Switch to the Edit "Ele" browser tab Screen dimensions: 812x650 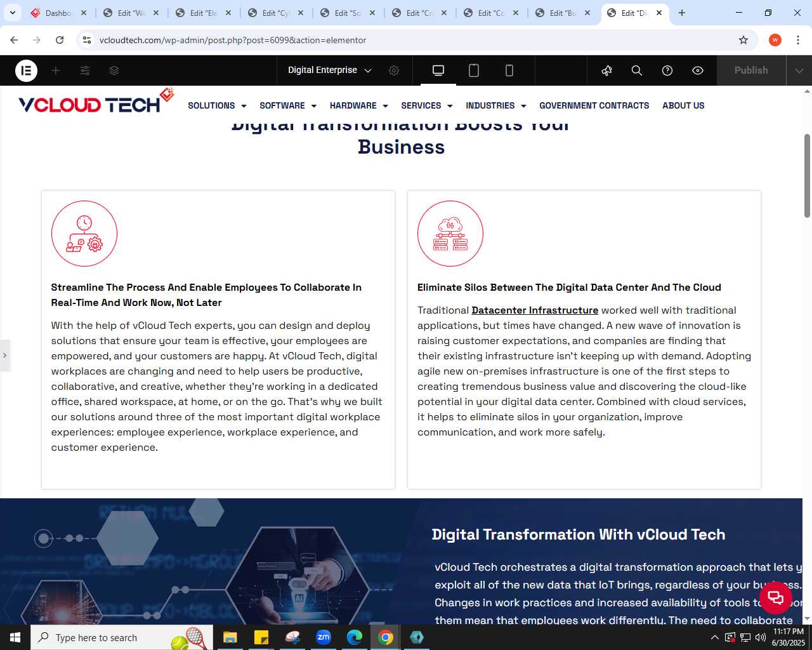(204, 13)
